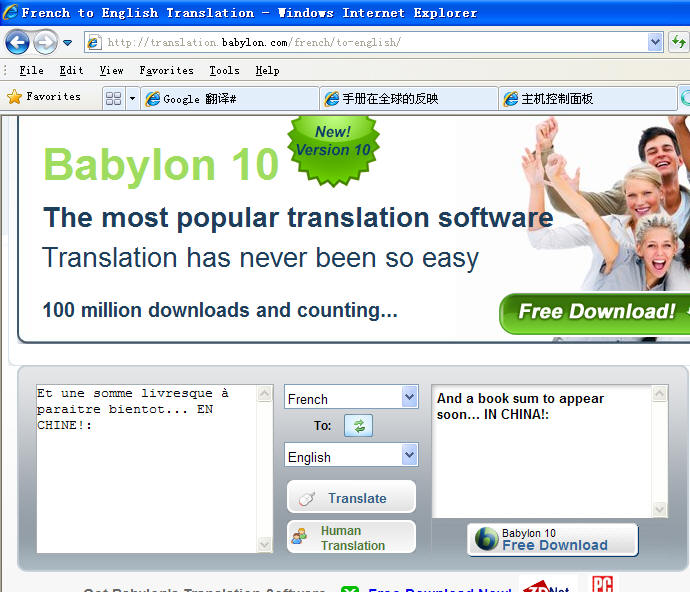
Task: Click the Internet Explorer logo in title bar
Action: [10, 12]
